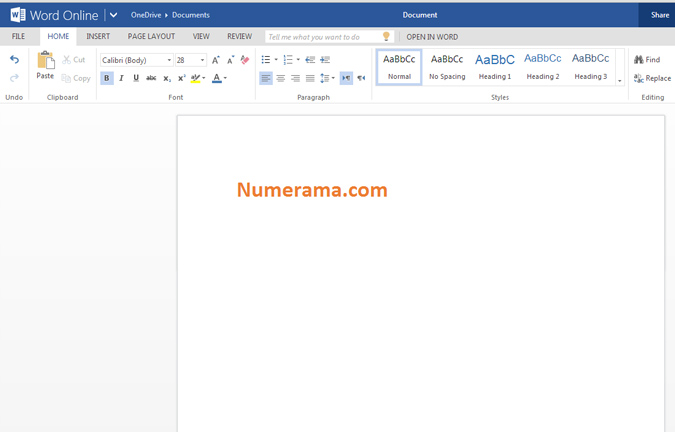Apply strikethrough formatting

point(151,78)
